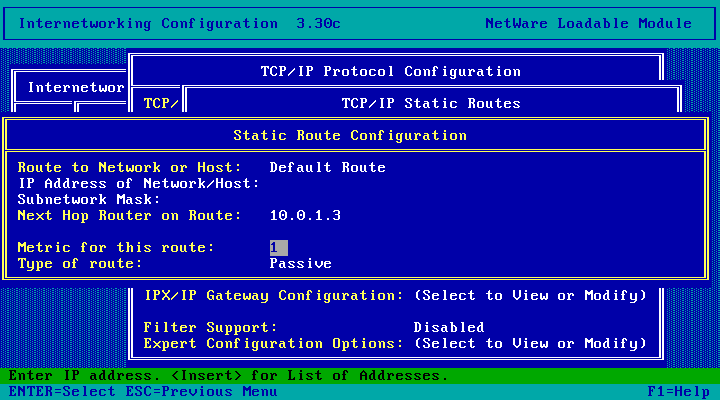Change the Default Route selection value
Viewport: 720px width, 400px height.
327,167
